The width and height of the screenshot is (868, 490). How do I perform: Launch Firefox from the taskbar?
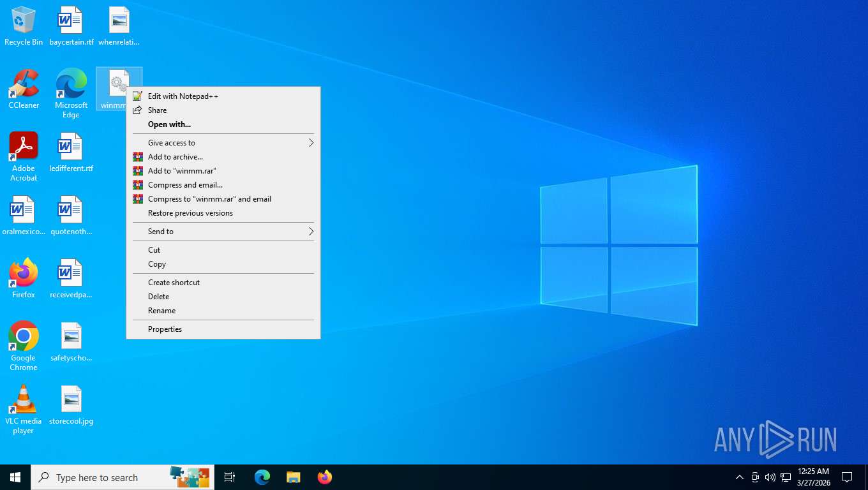pyautogui.click(x=324, y=477)
